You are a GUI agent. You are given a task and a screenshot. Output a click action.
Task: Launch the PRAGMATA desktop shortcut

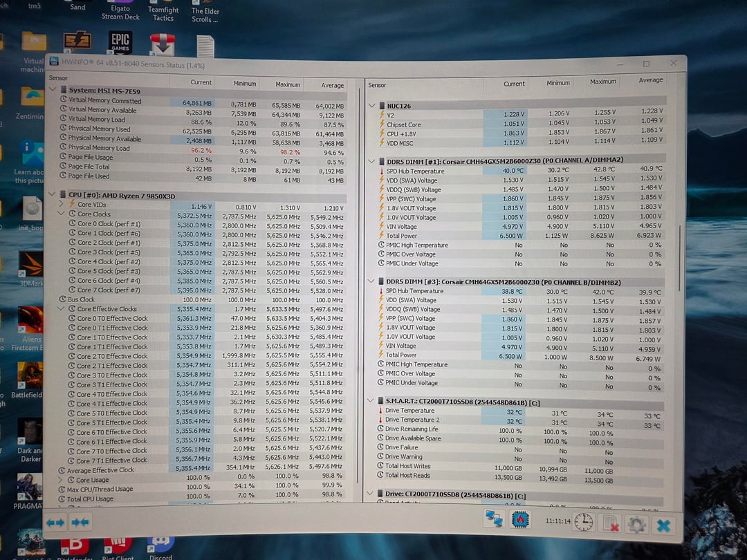pos(28,491)
